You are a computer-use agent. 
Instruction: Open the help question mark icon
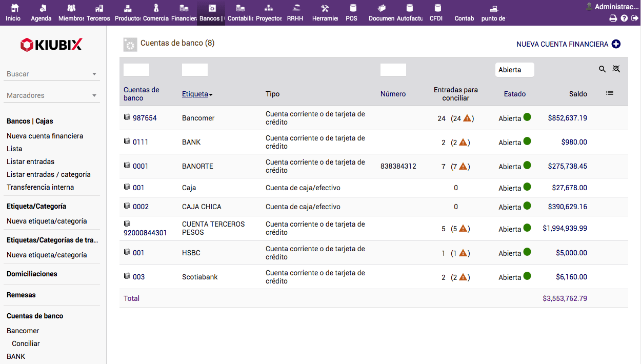624,18
